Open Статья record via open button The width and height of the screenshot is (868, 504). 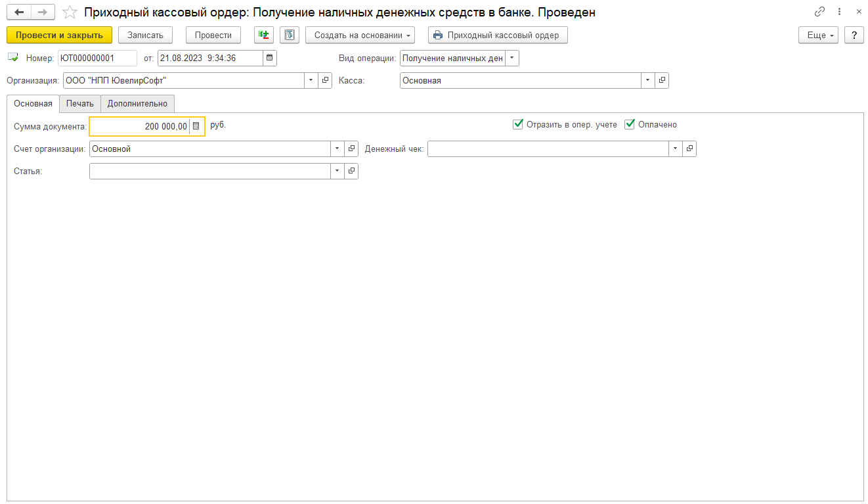click(351, 171)
